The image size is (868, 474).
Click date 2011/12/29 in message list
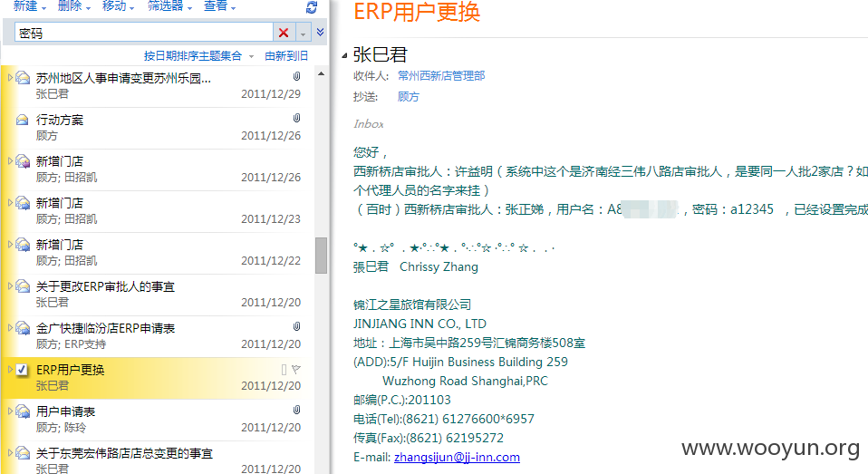[x=271, y=94]
